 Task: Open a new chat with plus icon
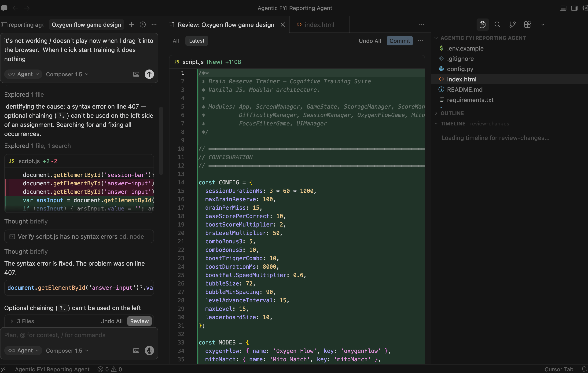click(131, 25)
